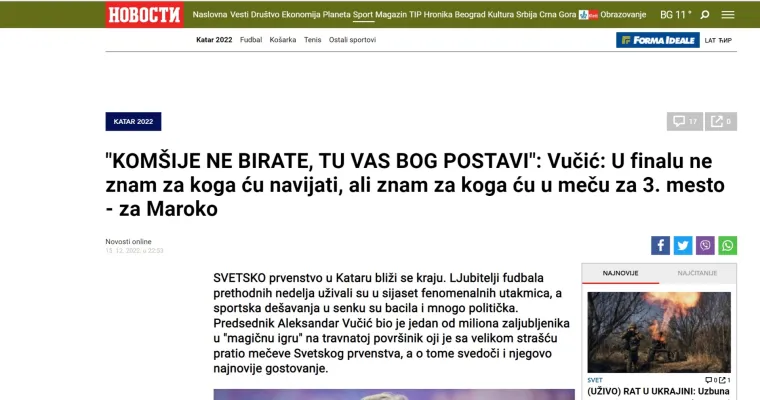Open Planeta section

(336, 15)
